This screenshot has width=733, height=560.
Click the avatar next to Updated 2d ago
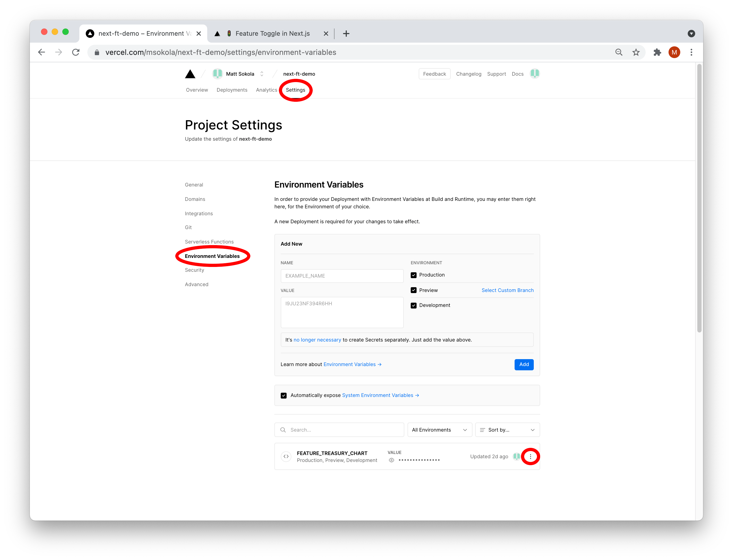click(516, 456)
